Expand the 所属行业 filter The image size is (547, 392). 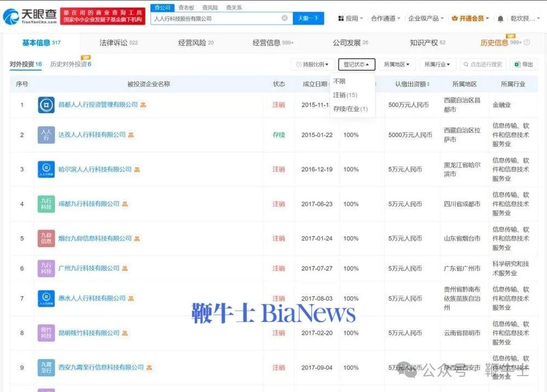pyautogui.click(x=437, y=65)
